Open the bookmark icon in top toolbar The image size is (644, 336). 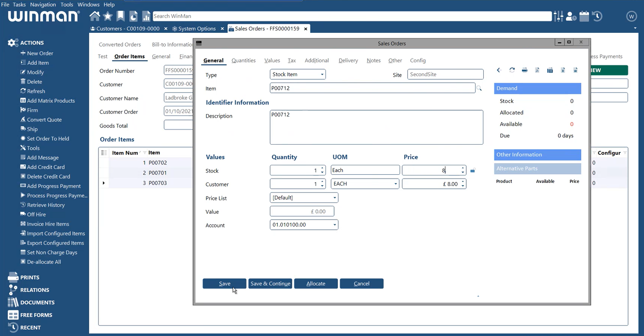[x=121, y=16]
